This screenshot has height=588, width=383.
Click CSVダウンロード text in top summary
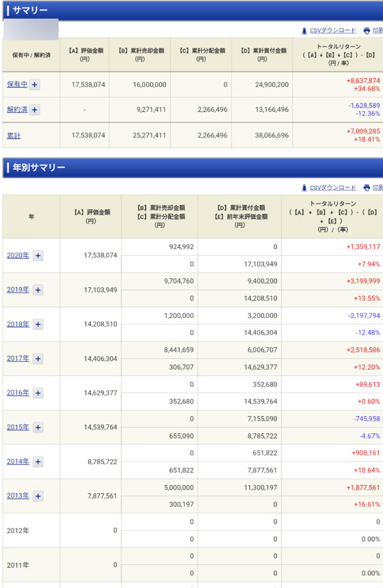(333, 31)
